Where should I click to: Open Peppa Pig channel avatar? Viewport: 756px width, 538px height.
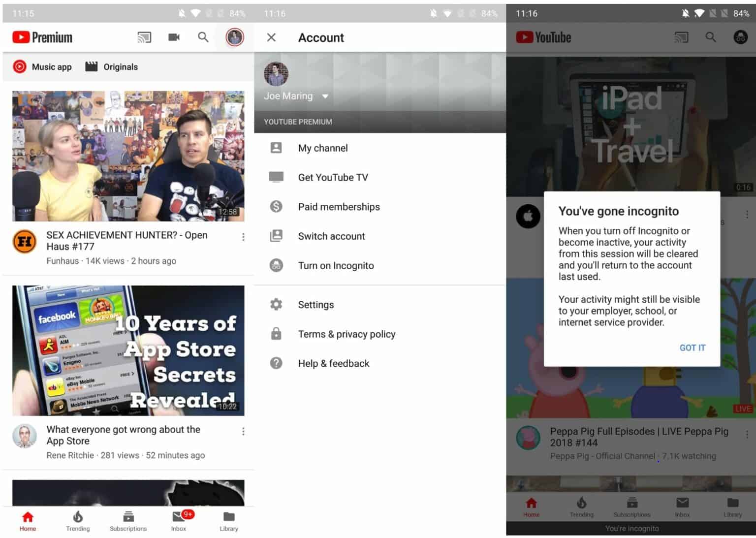pyautogui.click(x=528, y=438)
